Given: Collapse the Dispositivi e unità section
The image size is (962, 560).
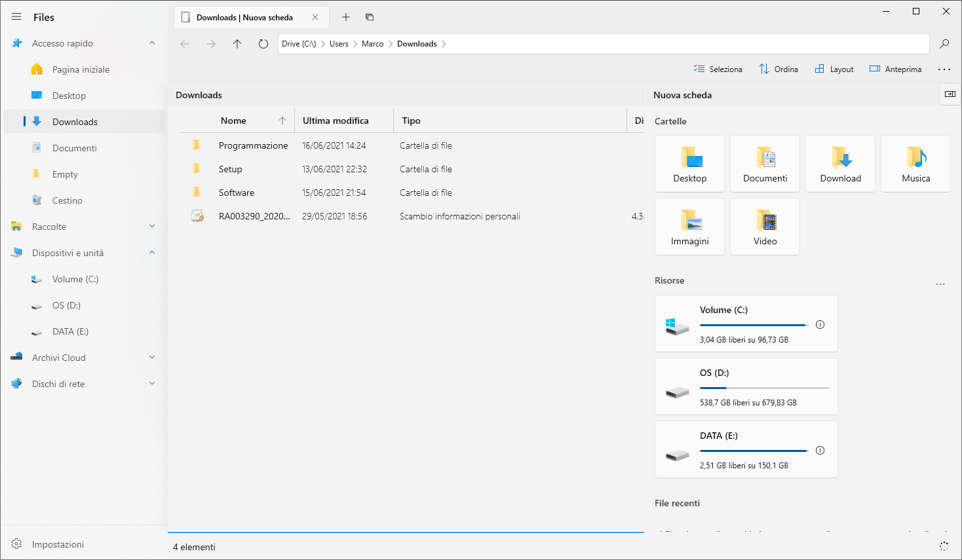Looking at the screenshot, I should (152, 252).
